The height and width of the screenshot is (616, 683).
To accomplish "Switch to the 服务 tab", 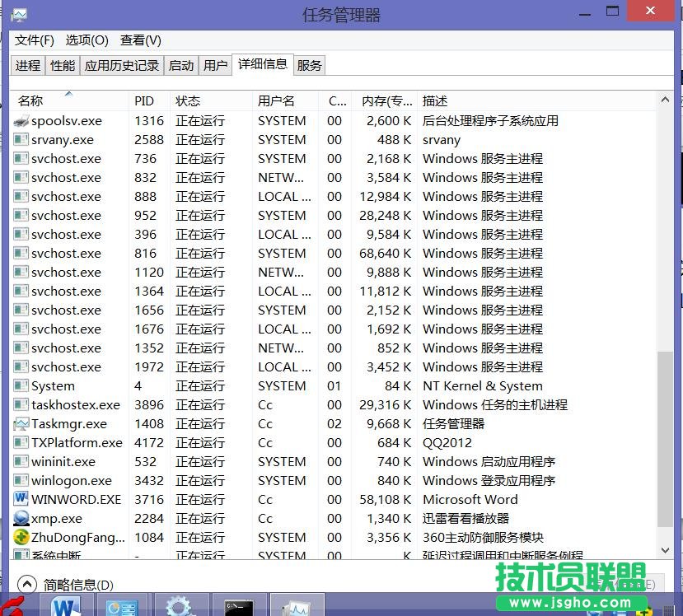I will pyautogui.click(x=309, y=65).
